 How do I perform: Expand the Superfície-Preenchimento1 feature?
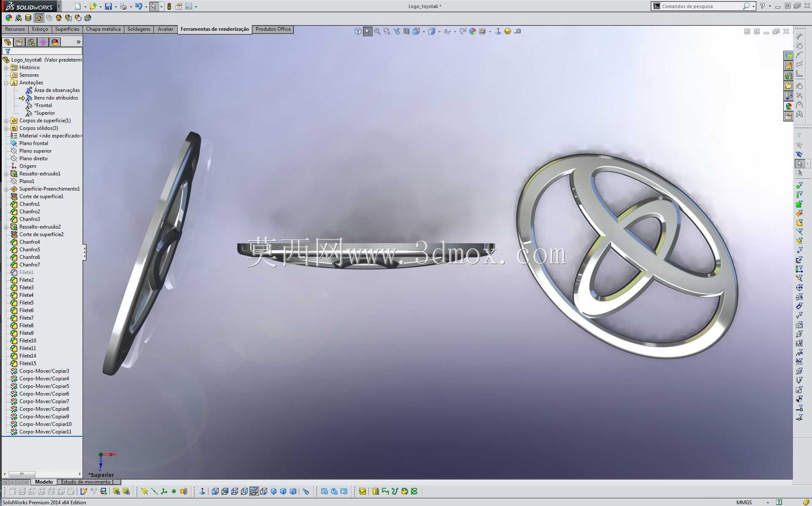pyautogui.click(x=6, y=189)
